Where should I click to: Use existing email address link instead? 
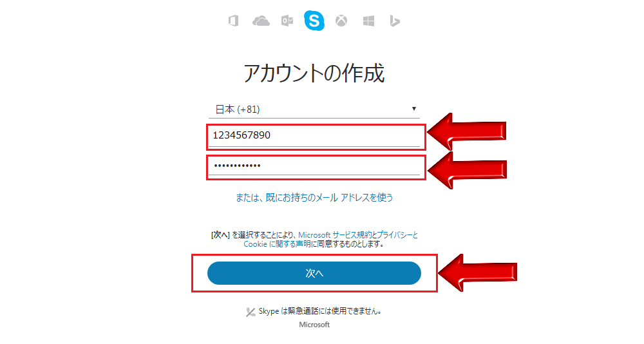point(314,198)
